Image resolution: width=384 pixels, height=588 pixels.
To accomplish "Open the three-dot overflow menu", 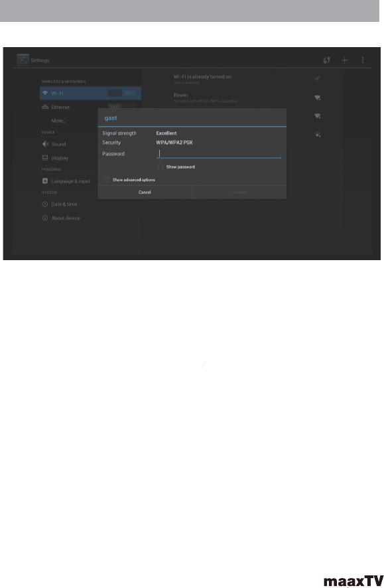I will [x=363, y=60].
